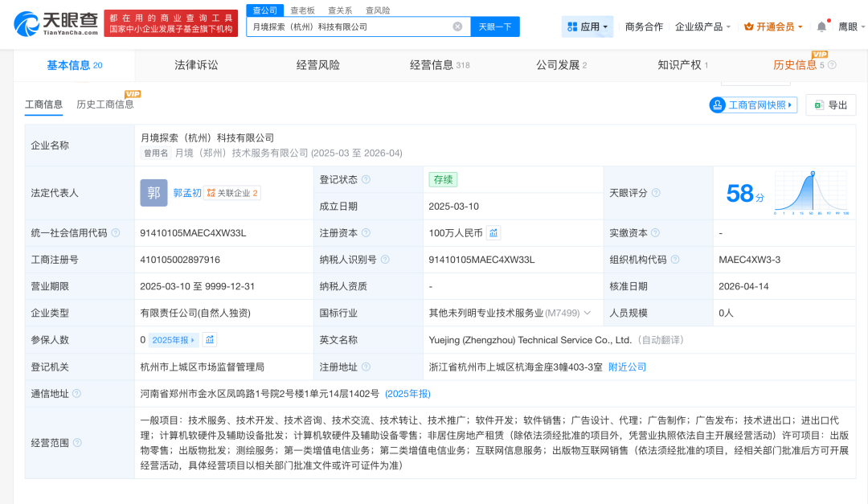Switch to the 查关系 search tab
This screenshot has height=504, width=868.
pyautogui.click(x=341, y=10)
